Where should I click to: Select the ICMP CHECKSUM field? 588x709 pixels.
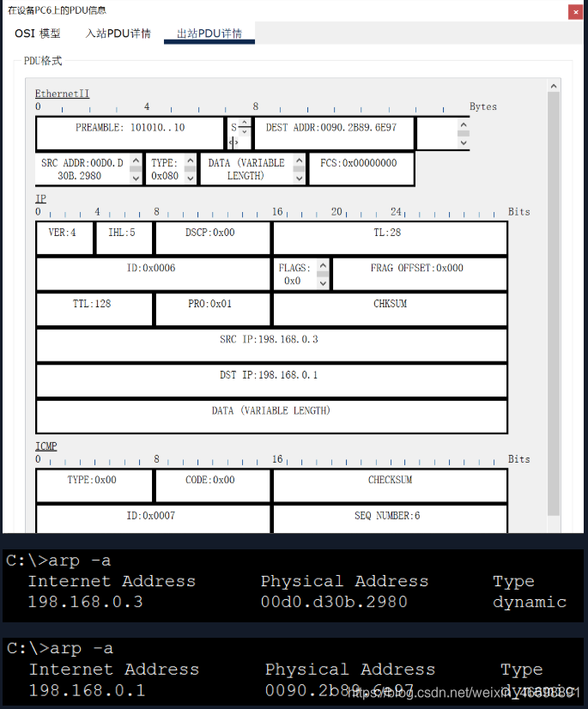click(390, 485)
